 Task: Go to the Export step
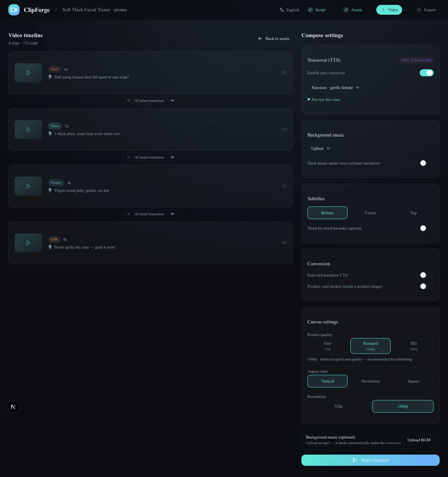point(426,10)
